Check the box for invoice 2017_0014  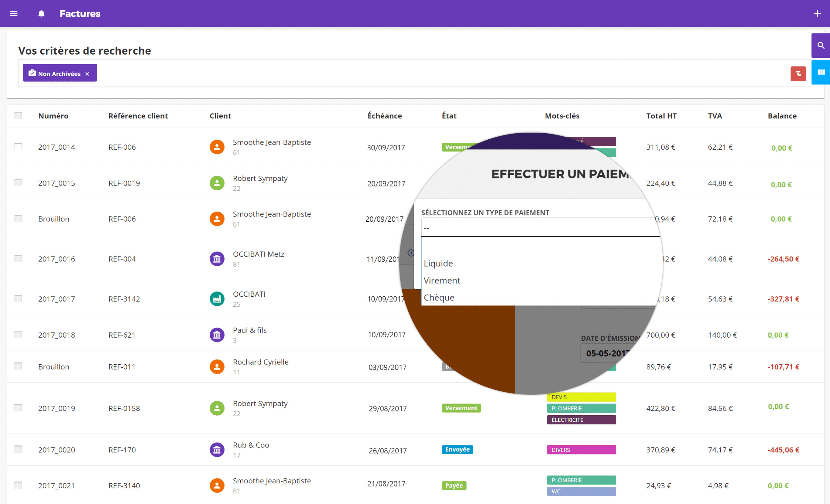click(18, 146)
